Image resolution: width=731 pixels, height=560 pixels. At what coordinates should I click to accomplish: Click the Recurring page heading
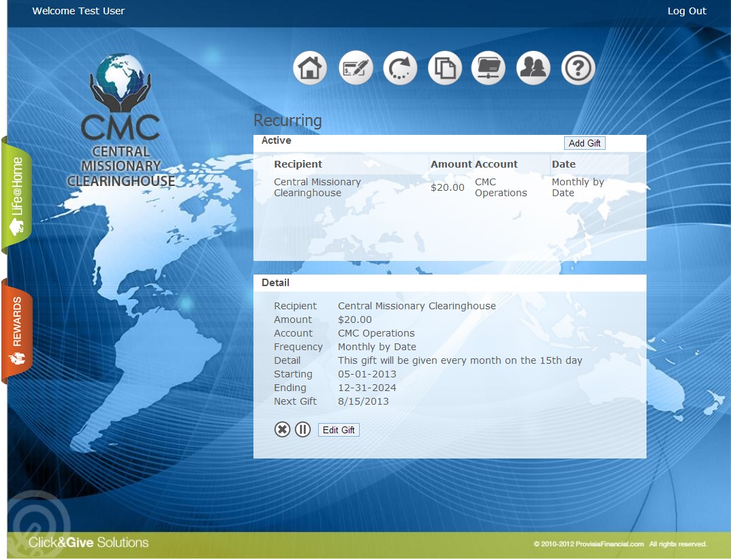[x=287, y=121]
